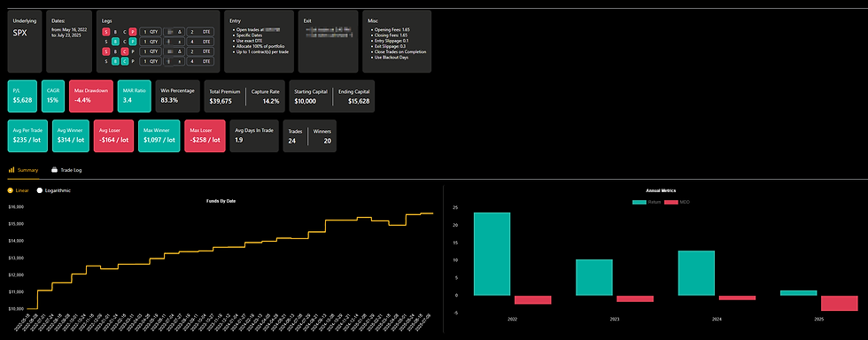Click the 2024 Return bar

pos(696,273)
